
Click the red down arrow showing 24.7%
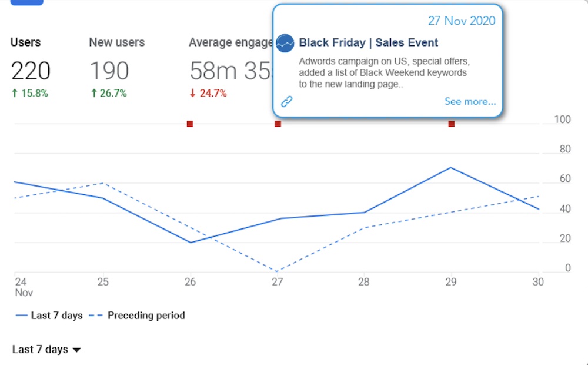(x=193, y=93)
